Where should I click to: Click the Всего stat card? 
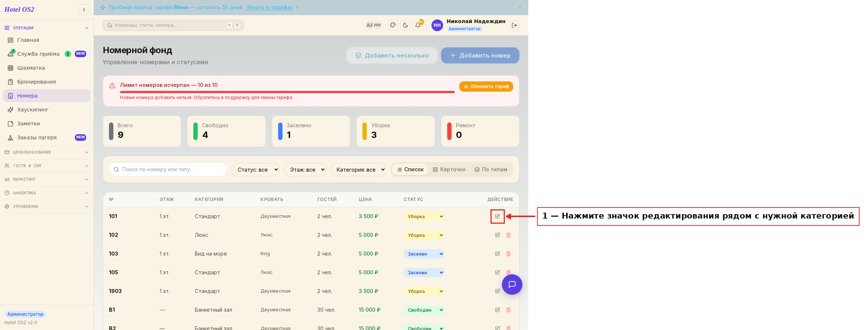click(x=142, y=131)
